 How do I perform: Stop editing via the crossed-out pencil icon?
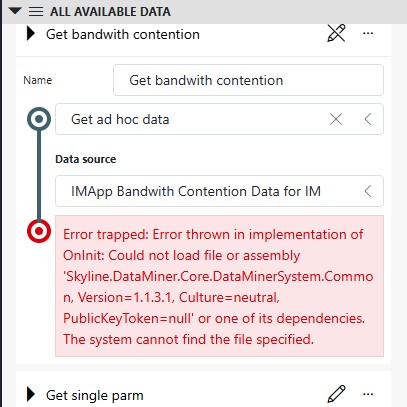pos(336,33)
